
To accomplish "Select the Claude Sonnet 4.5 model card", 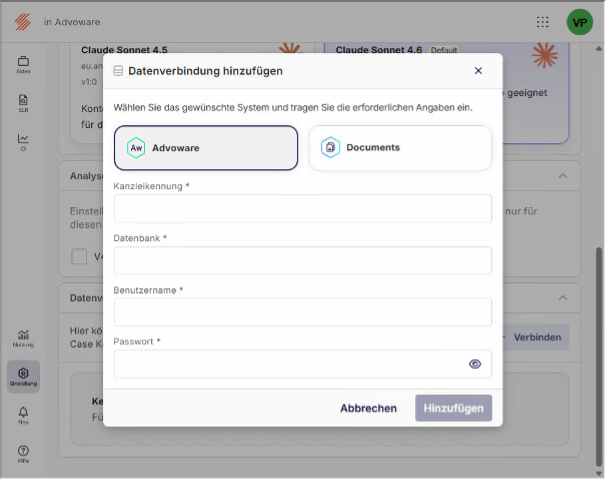I will point(89,93).
